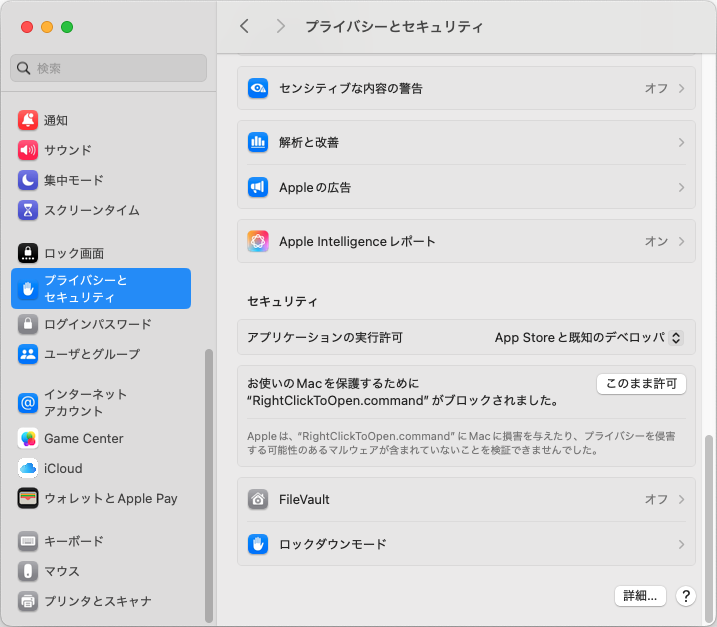Expand FileVault row chevron
The image size is (717, 627).
(681, 499)
